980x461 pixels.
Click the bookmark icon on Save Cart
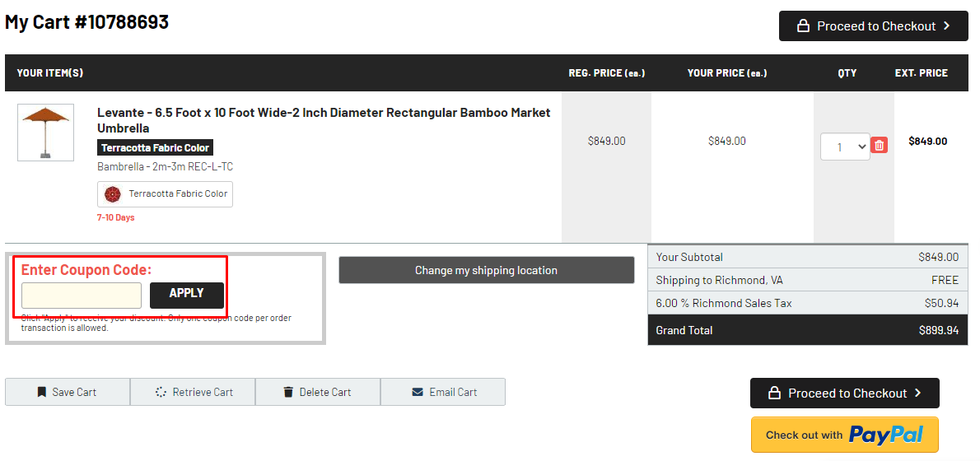(x=42, y=392)
